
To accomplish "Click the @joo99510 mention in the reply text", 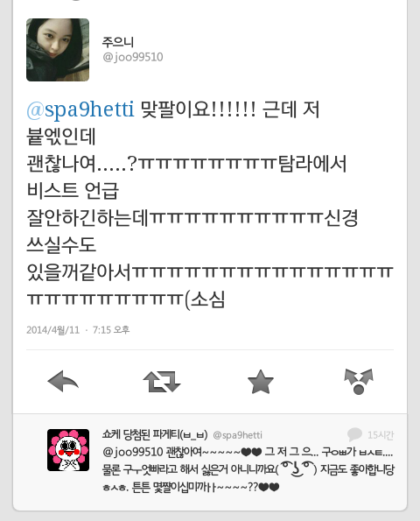I will (133, 452).
